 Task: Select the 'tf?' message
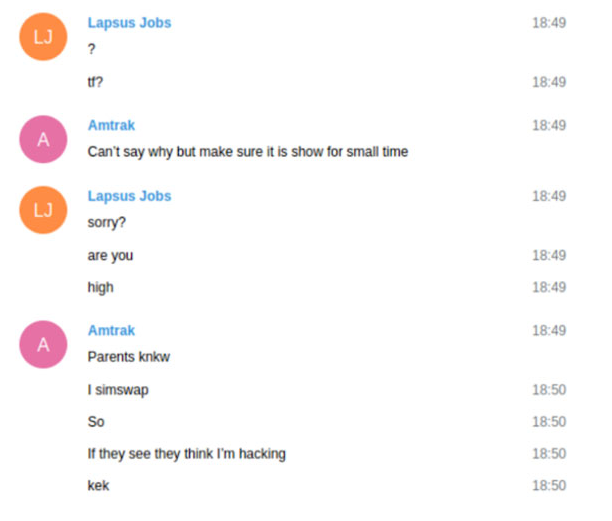tap(95, 82)
